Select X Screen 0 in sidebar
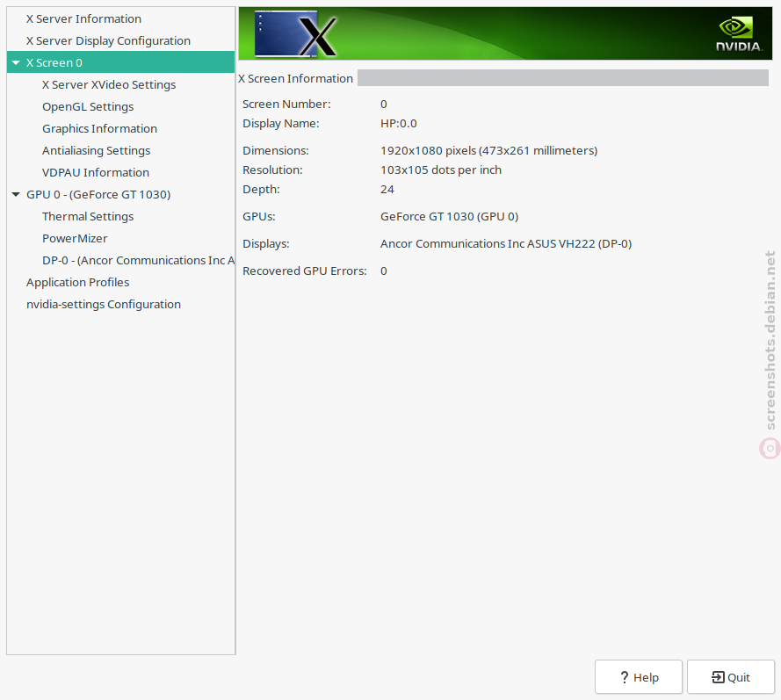Viewport: 781px width, 700px height. pyautogui.click(x=120, y=62)
